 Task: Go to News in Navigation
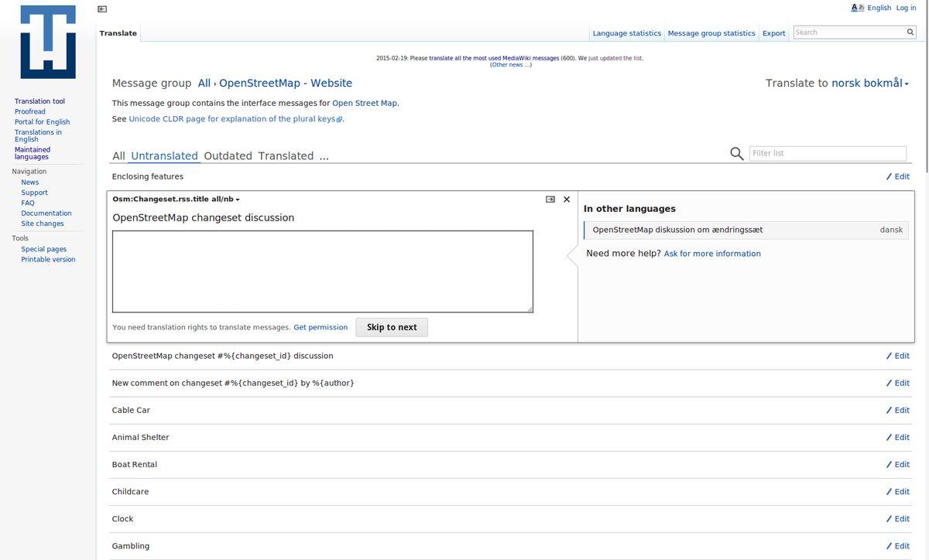30,183
